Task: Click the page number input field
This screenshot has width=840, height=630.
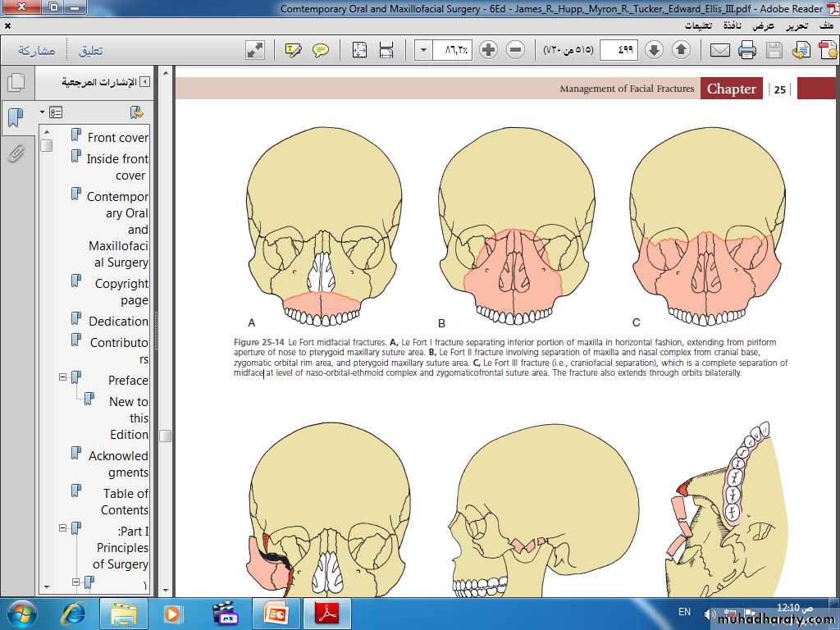Action: [618, 50]
